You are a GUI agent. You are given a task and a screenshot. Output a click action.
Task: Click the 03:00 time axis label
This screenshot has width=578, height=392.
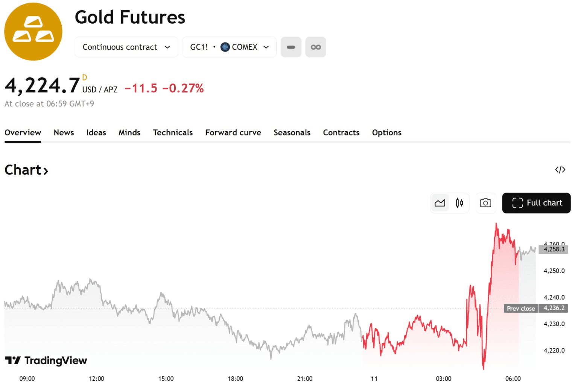[443, 379]
